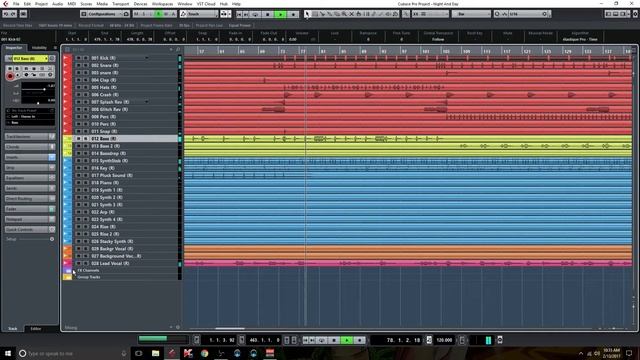Click the Play button in the top toolbar

click(x=280, y=14)
